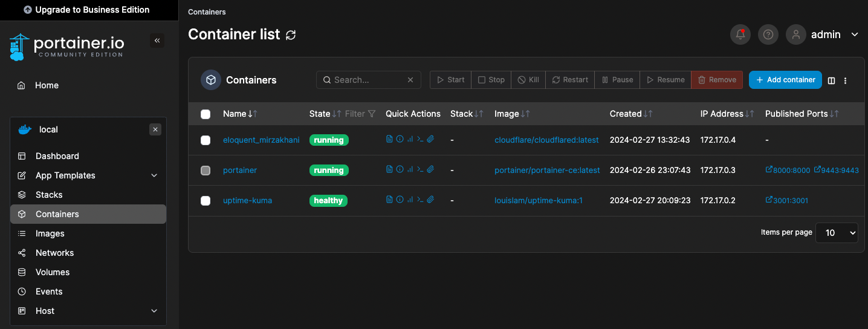Open Volumes in the sidebar
The height and width of the screenshot is (329, 868).
[53, 272]
